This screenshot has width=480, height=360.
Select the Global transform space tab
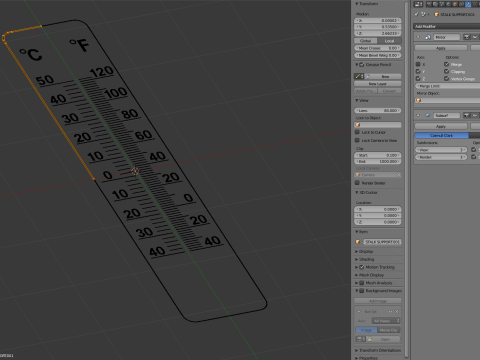[x=366, y=41]
